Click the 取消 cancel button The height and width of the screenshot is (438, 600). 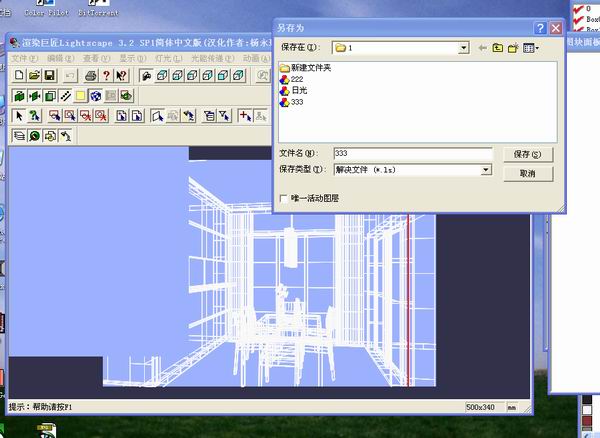[x=528, y=174]
